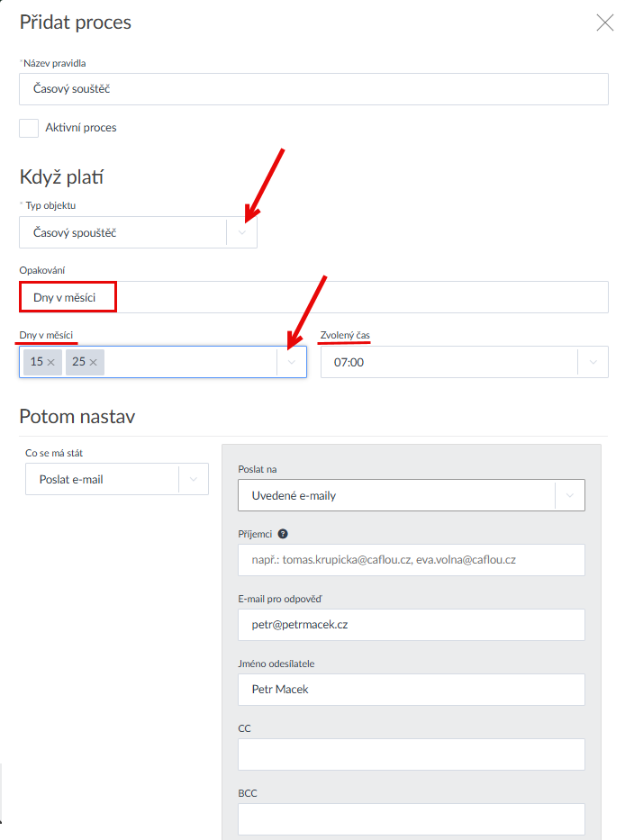Open the Zvolený čas dropdown chevron

[593, 362]
